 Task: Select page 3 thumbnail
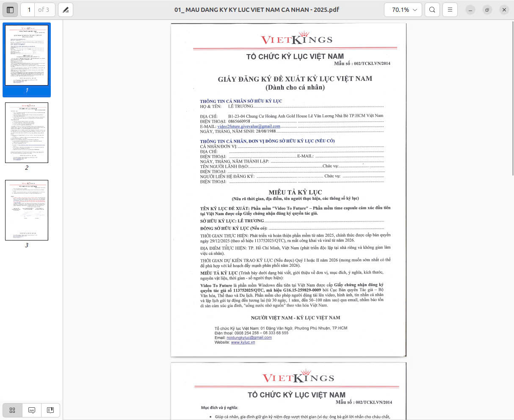[27, 210]
